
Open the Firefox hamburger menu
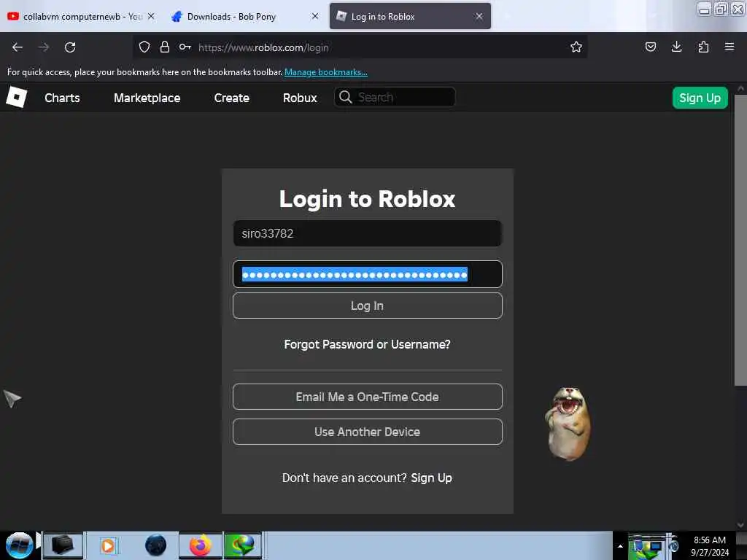[x=729, y=47]
